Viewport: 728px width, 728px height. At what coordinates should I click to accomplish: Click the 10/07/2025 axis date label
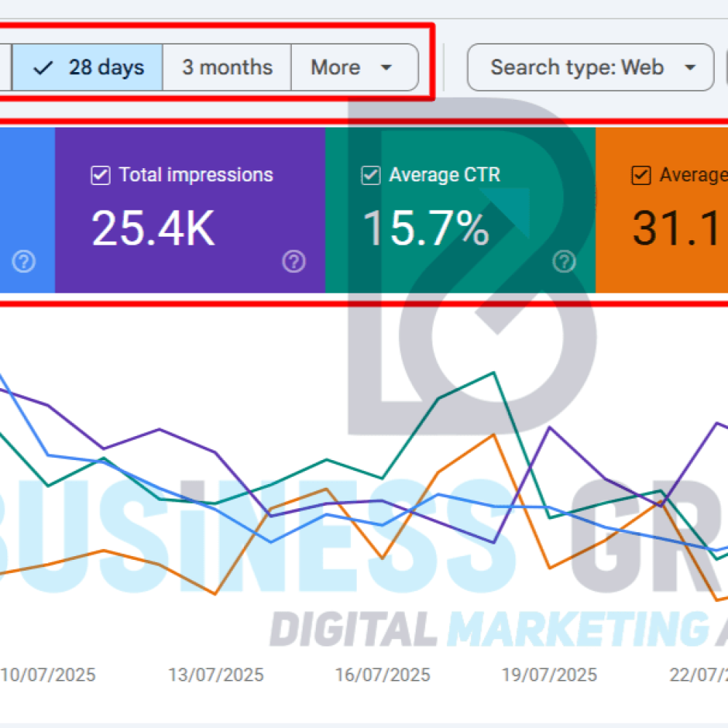point(48,675)
